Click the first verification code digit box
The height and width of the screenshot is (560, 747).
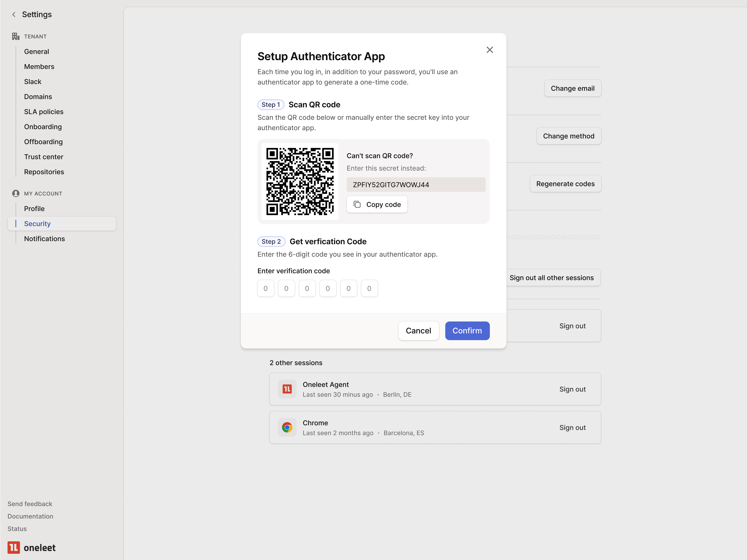pyautogui.click(x=265, y=288)
